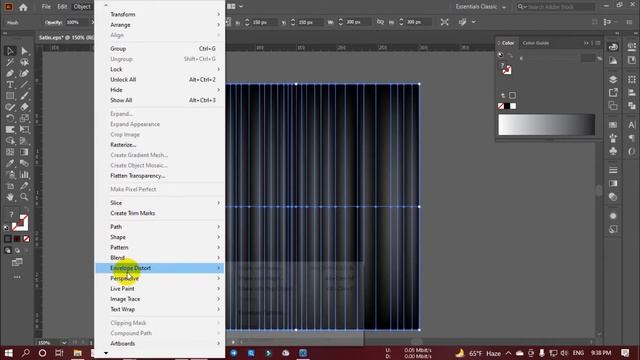Select the Eraser tool
Viewport: 640px width, 360px height.
(x=24, y=107)
